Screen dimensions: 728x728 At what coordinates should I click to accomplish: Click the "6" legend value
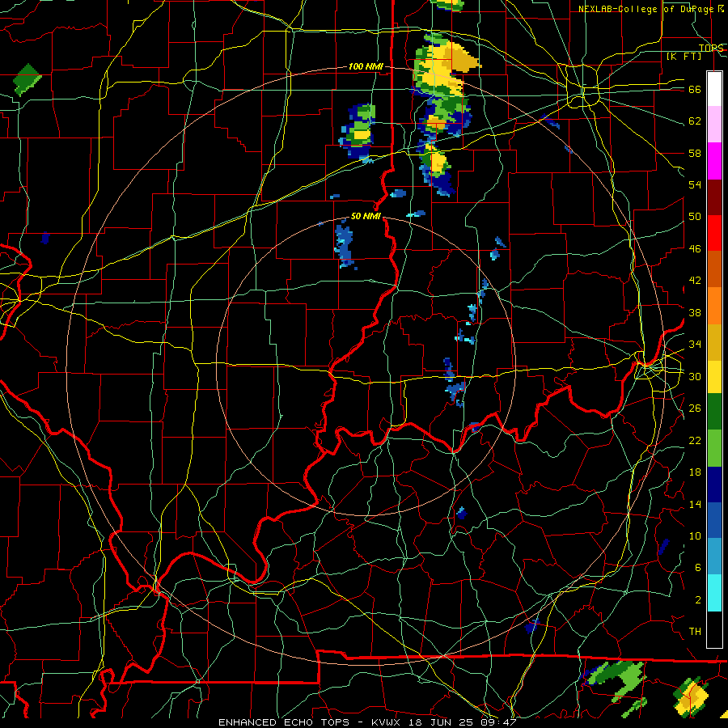698,568
